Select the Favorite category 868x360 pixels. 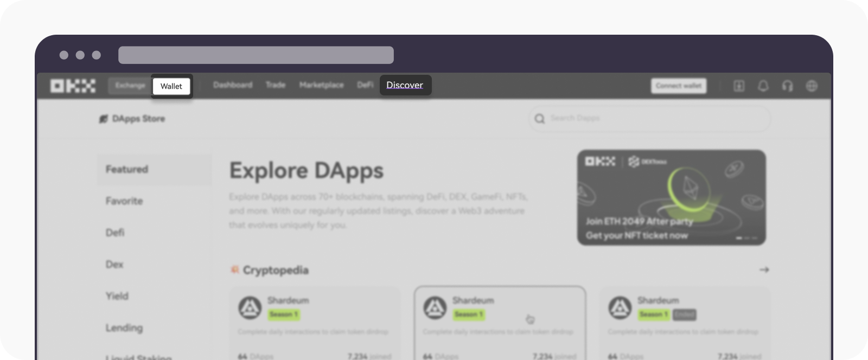pos(155,201)
